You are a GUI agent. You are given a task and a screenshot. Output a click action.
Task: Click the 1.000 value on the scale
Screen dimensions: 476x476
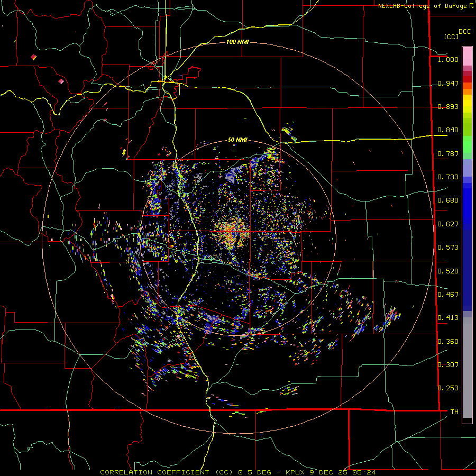[448, 59]
